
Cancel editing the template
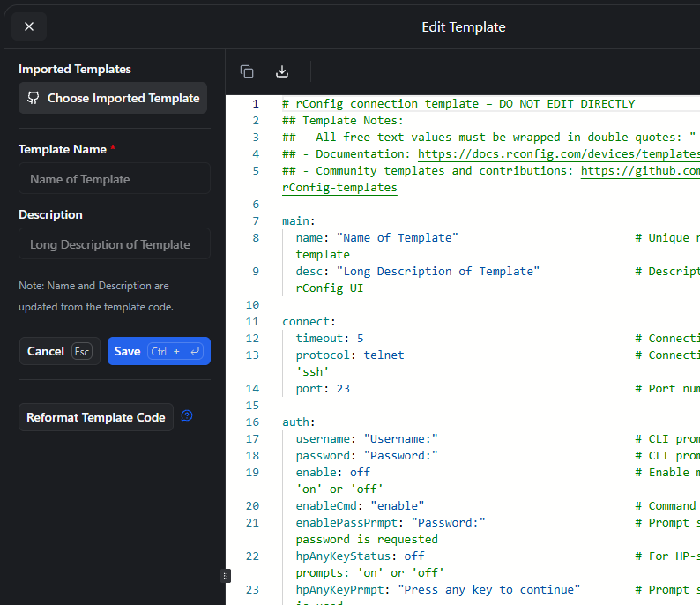tap(60, 351)
